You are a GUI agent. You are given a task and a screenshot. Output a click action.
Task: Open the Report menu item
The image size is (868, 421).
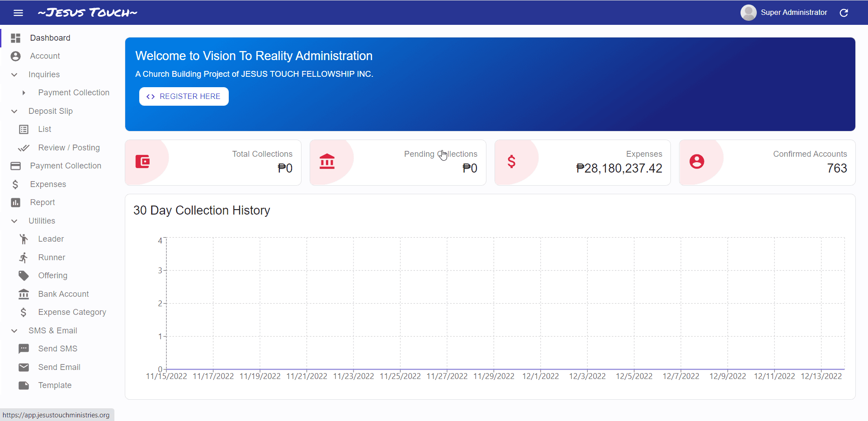pos(57,202)
